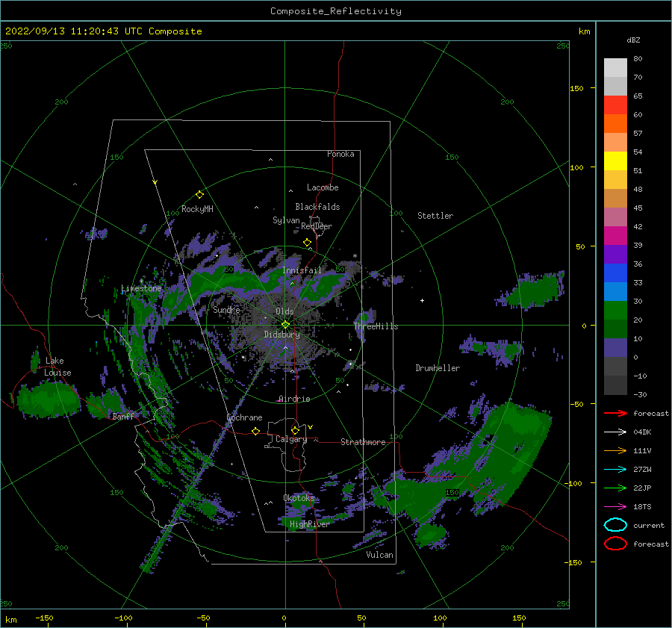672x628 pixels.
Task: Click the RockyMH label
Action: 197,209
